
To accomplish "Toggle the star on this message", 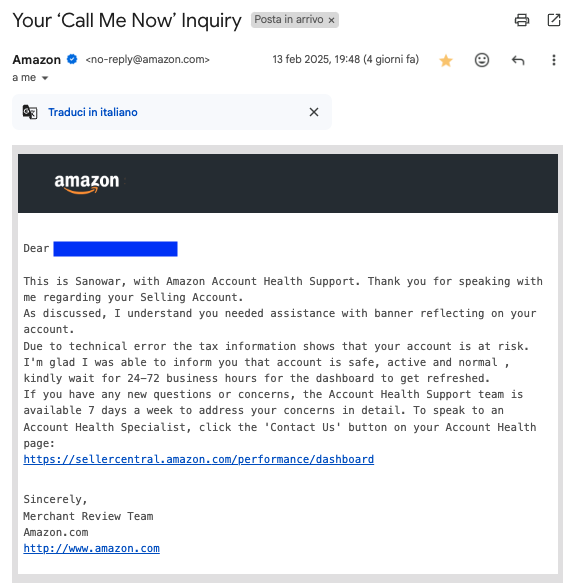I will click(x=446, y=61).
